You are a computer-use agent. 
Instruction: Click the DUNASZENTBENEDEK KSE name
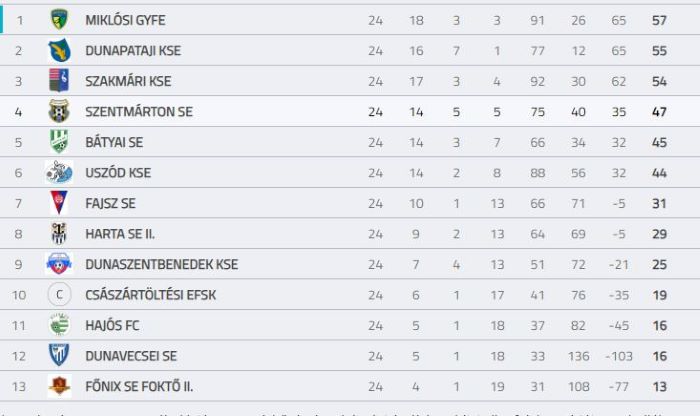click(x=162, y=264)
